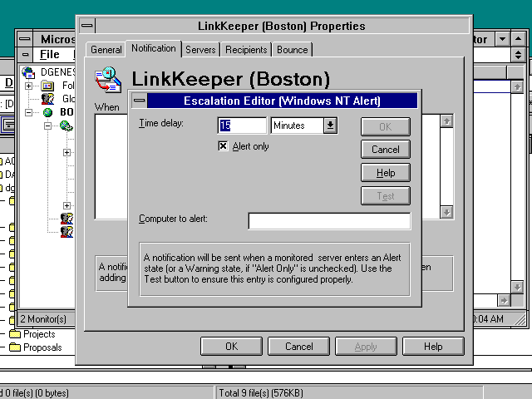Minimize the Exchange Administrator window
This screenshot has height=399, width=532.
[502, 39]
